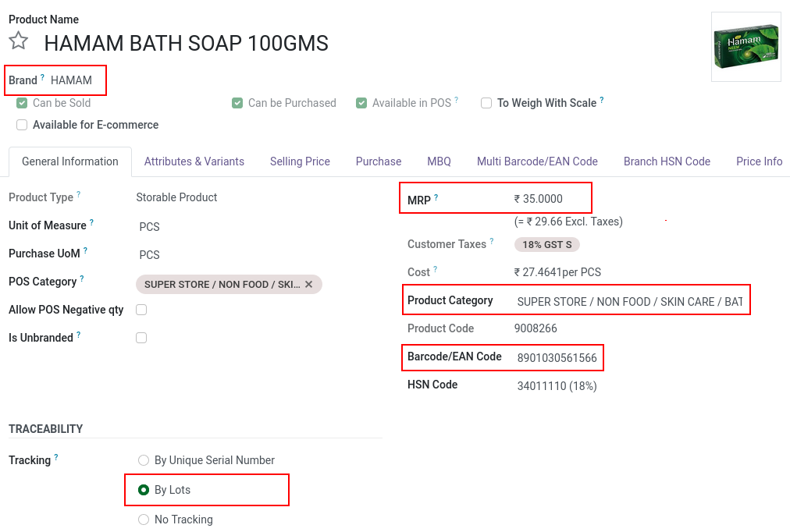This screenshot has width=790, height=532.
Task: Click the Product Code value 9008266
Action: (536, 328)
